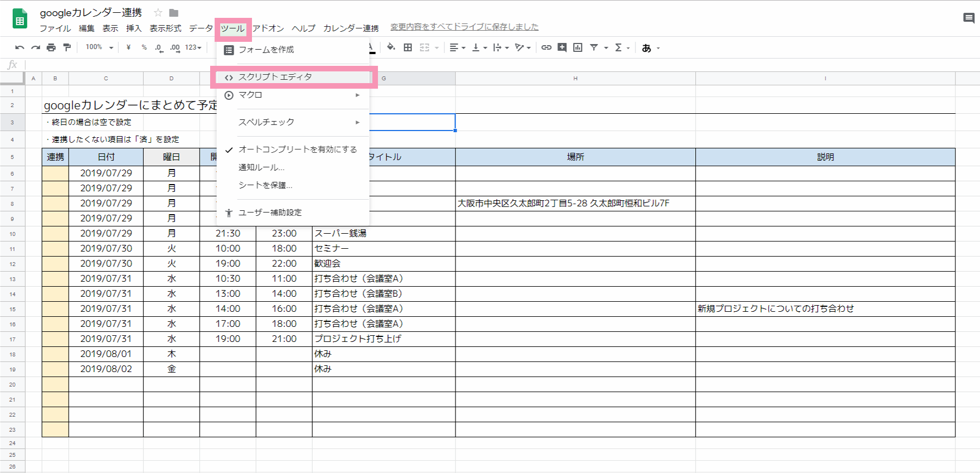Click the undo arrow icon
The width and height of the screenshot is (980, 473).
pyautogui.click(x=20, y=48)
